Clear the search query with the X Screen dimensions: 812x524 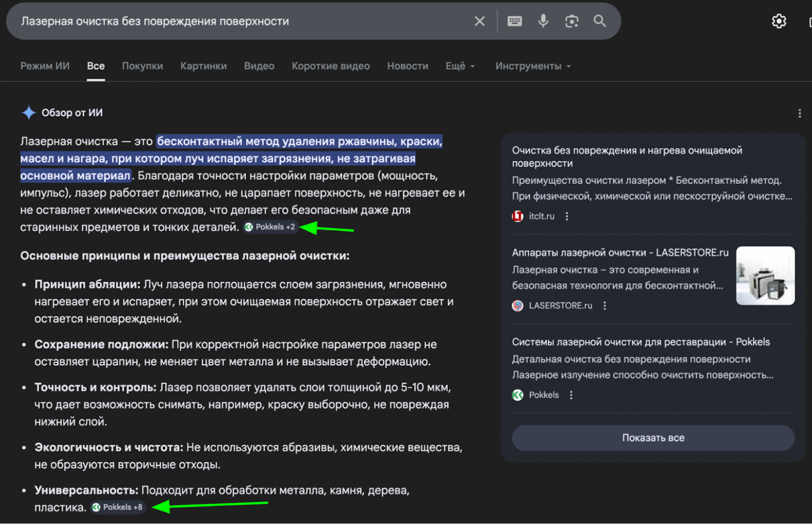tap(479, 21)
